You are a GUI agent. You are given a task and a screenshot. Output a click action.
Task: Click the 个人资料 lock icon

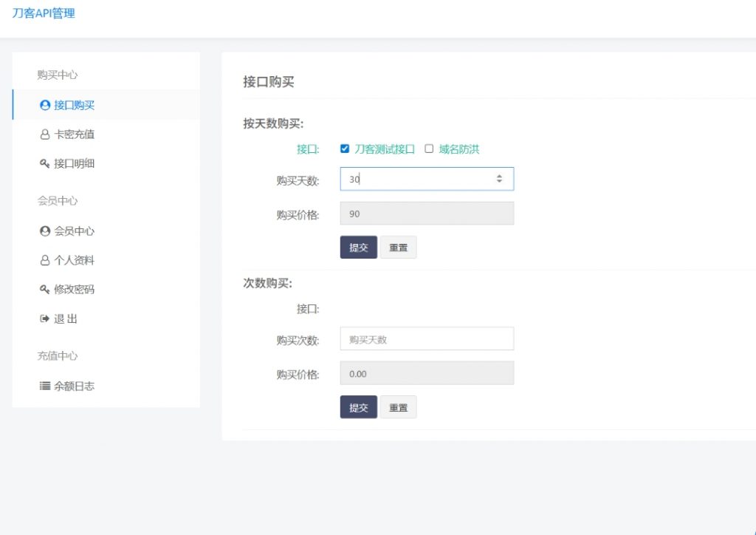pyautogui.click(x=45, y=261)
